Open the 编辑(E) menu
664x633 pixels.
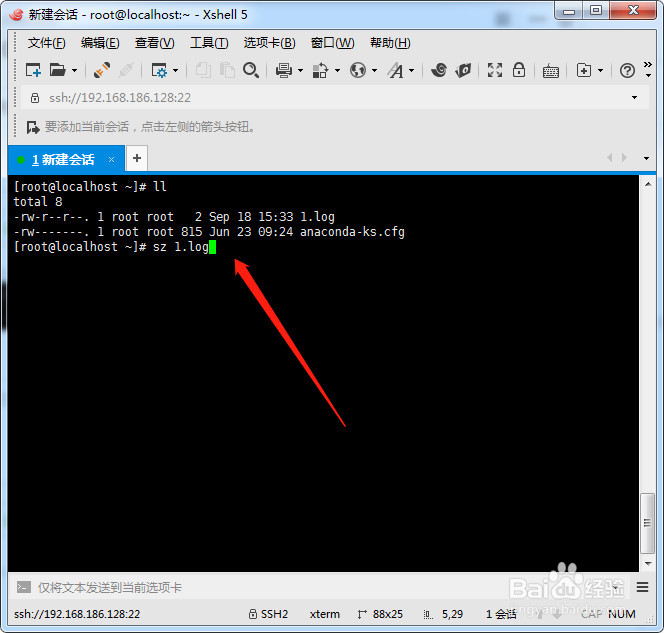[100, 43]
